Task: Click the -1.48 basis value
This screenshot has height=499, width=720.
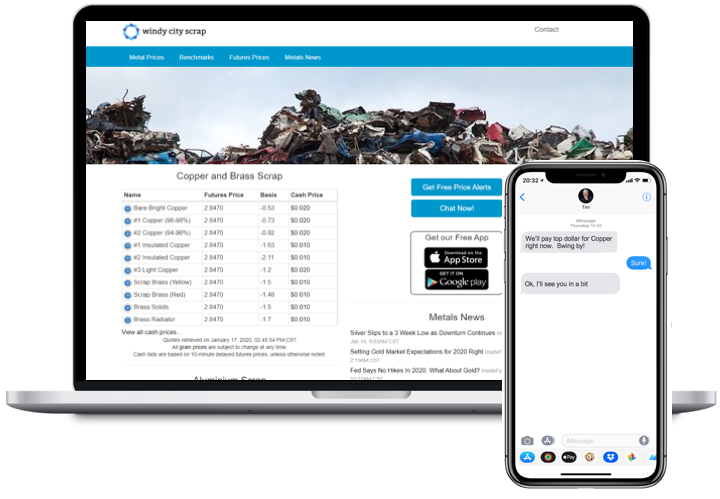Action: [x=267, y=295]
